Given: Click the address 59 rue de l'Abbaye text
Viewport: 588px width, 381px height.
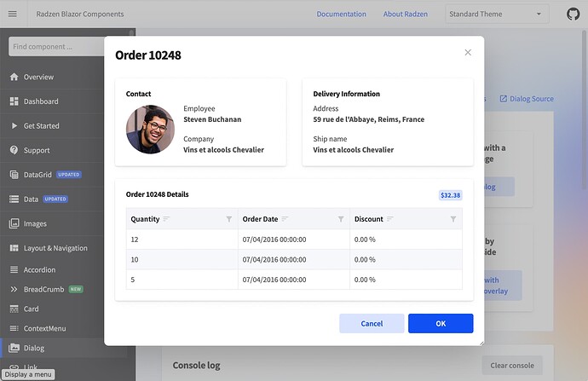Looking at the screenshot, I should tap(369, 119).
